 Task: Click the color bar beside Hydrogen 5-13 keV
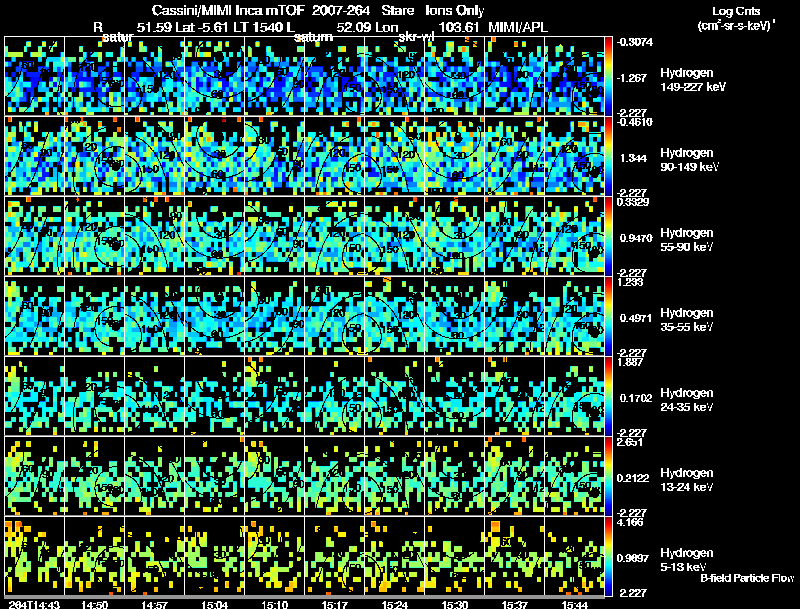point(608,556)
